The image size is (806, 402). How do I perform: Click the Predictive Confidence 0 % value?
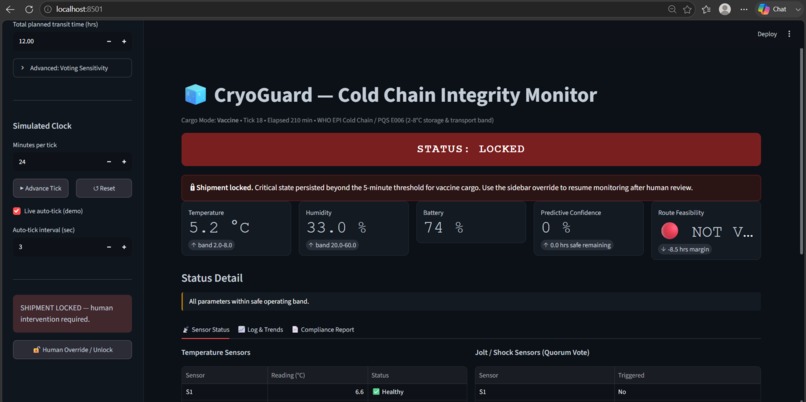pyautogui.click(x=556, y=228)
